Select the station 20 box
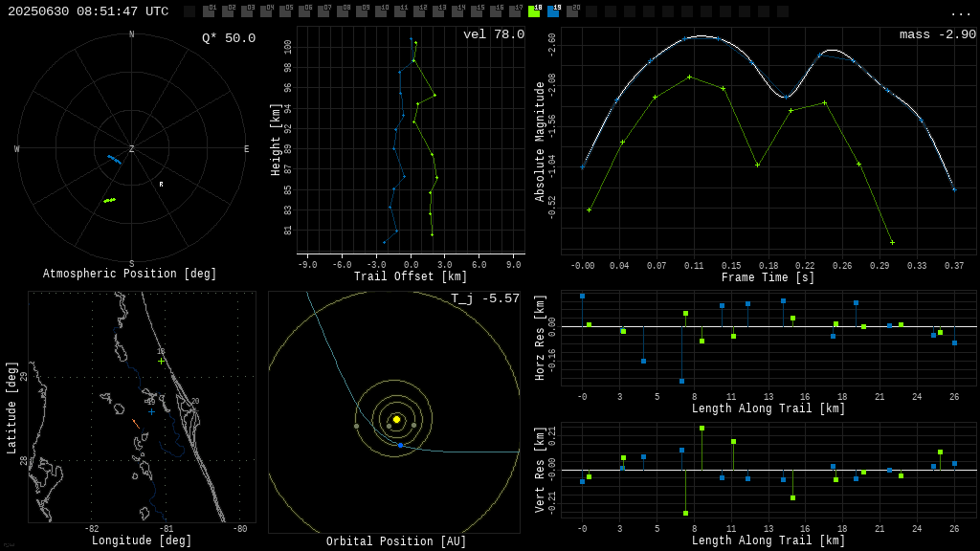980x551 pixels. pos(572,11)
